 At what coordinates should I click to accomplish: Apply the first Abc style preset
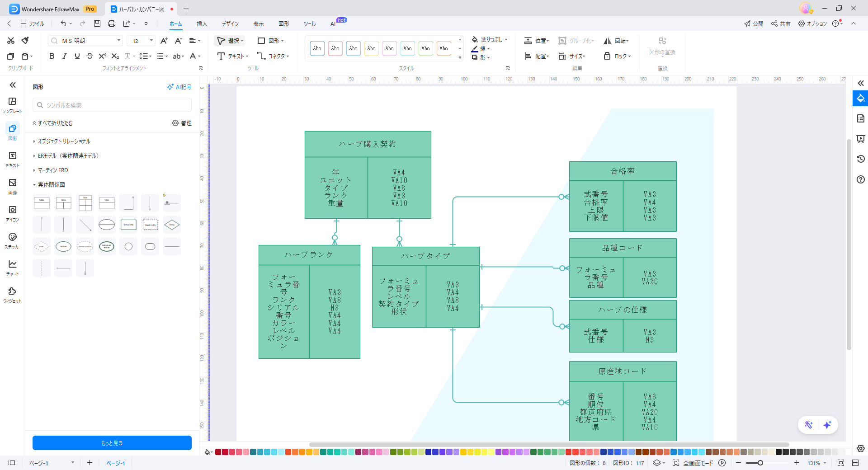[317, 48]
